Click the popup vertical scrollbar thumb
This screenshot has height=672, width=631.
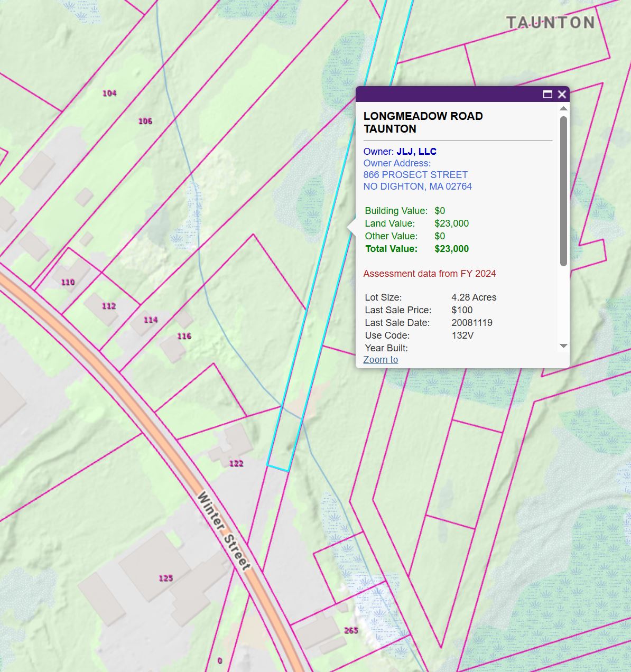point(563,190)
